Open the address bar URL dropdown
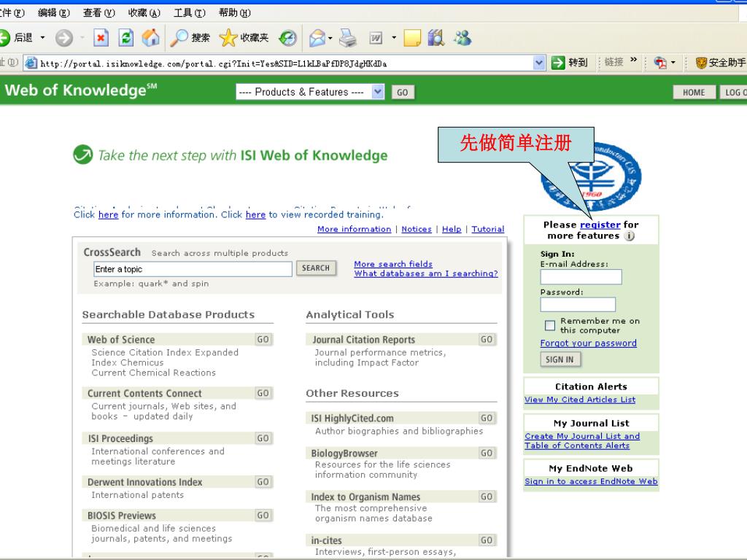 [539, 63]
